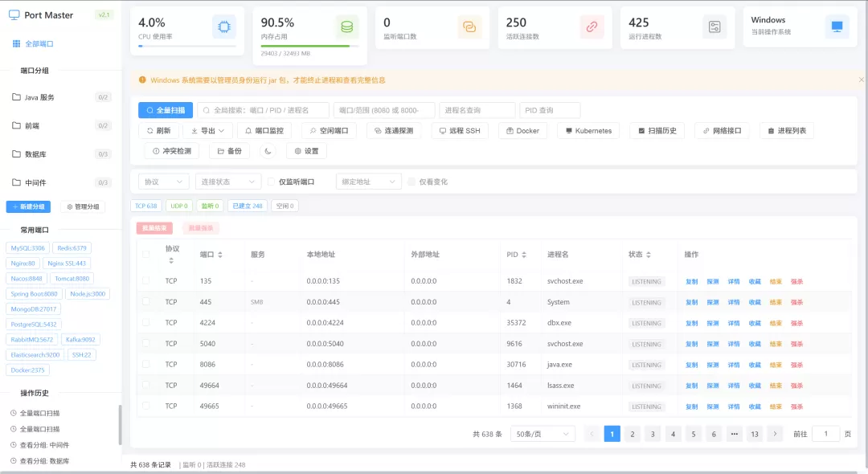Click the MySQL:3306 common port tag
This screenshot has width=868, height=474.
coord(27,248)
